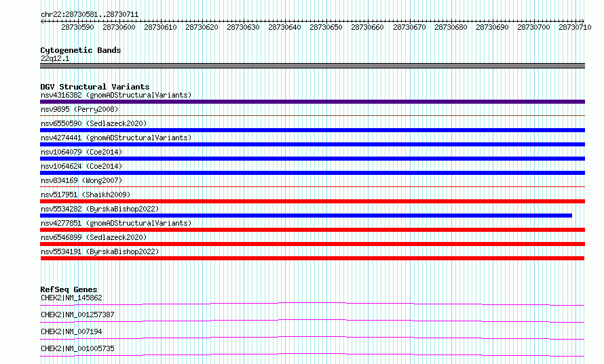Image resolution: width=604 pixels, height=364 pixels.
Task: Open the DGV Structural Variants track title
Action: click(x=95, y=87)
